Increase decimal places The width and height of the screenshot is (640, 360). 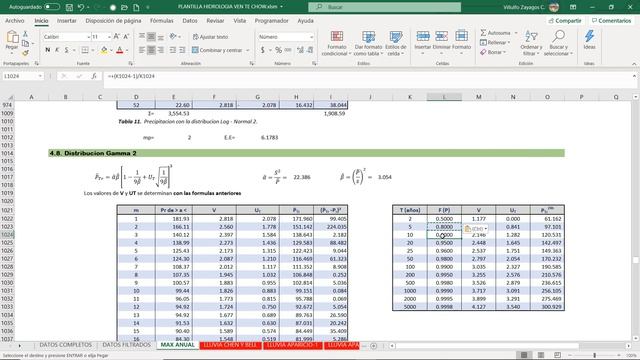[300, 50]
